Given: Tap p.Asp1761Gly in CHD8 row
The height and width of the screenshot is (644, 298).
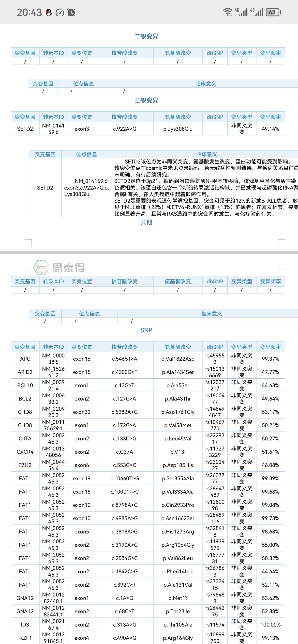Looking at the screenshot, I should [x=178, y=412].
